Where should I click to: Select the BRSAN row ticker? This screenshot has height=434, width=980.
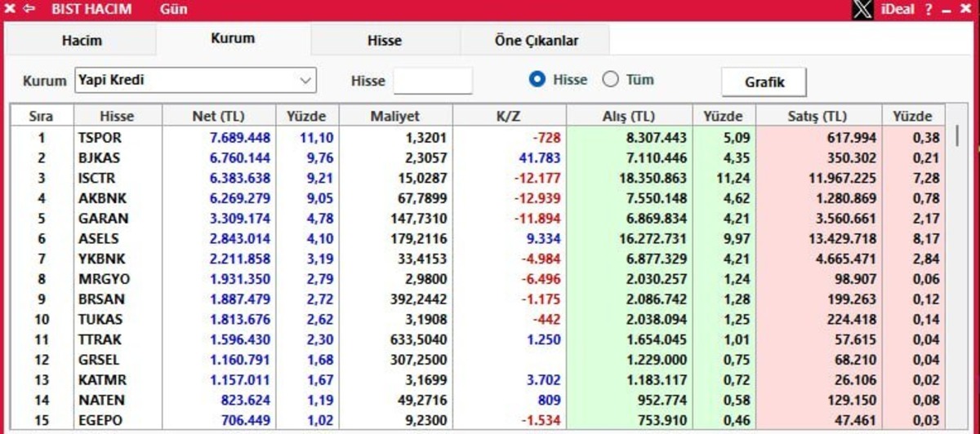pos(101,299)
